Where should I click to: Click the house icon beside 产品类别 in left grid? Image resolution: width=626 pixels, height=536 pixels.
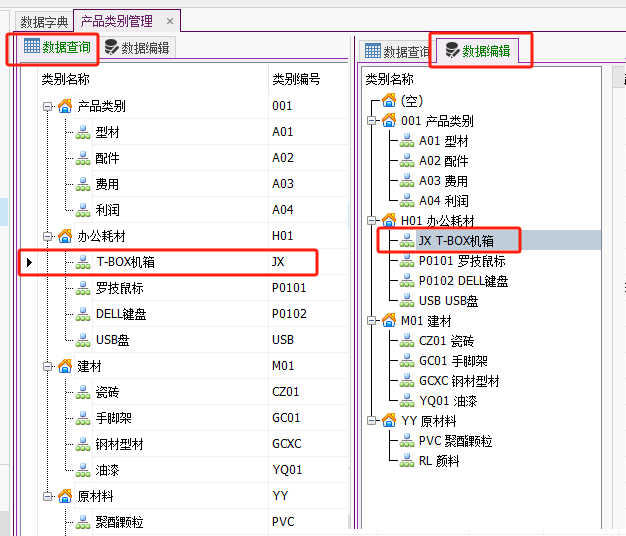point(65,106)
